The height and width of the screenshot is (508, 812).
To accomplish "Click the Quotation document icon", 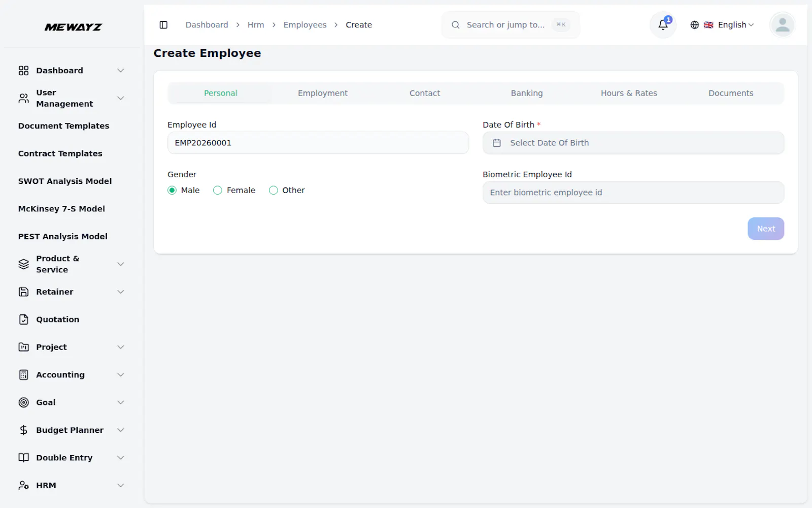I will 24,320.
